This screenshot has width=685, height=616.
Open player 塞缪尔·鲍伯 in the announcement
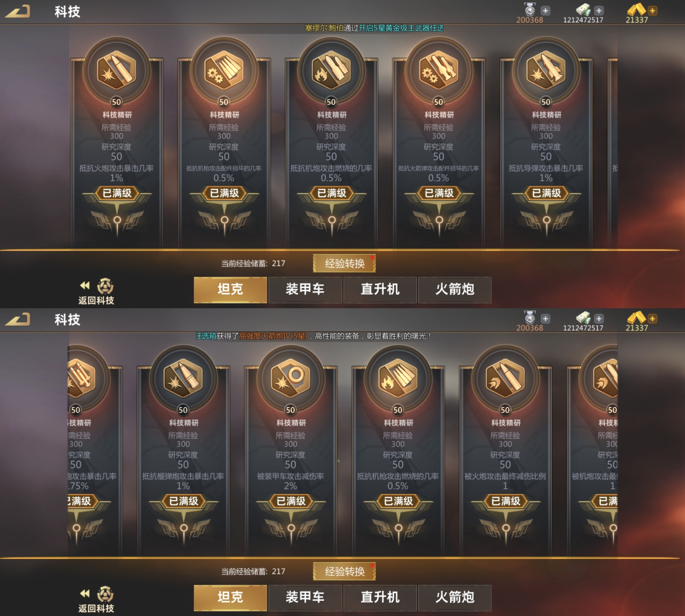(x=324, y=28)
